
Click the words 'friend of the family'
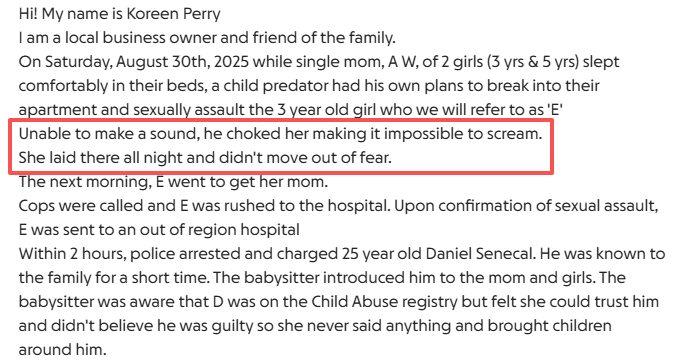tap(323, 38)
